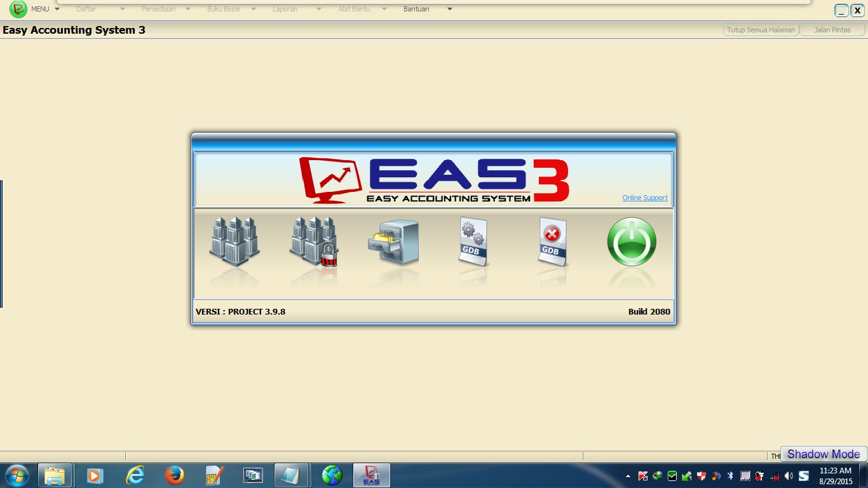Click the GDB file icon with red X
Screen dimensions: 868x488
(552, 241)
